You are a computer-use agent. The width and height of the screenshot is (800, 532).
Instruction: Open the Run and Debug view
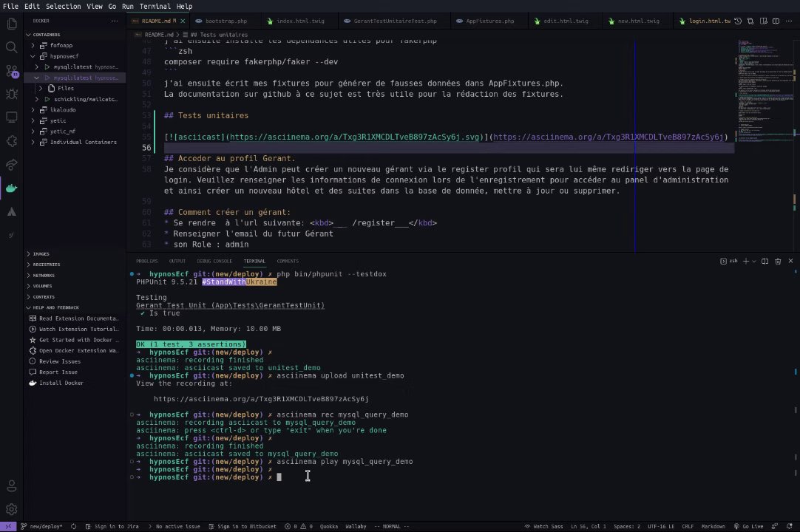click(x=11, y=95)
